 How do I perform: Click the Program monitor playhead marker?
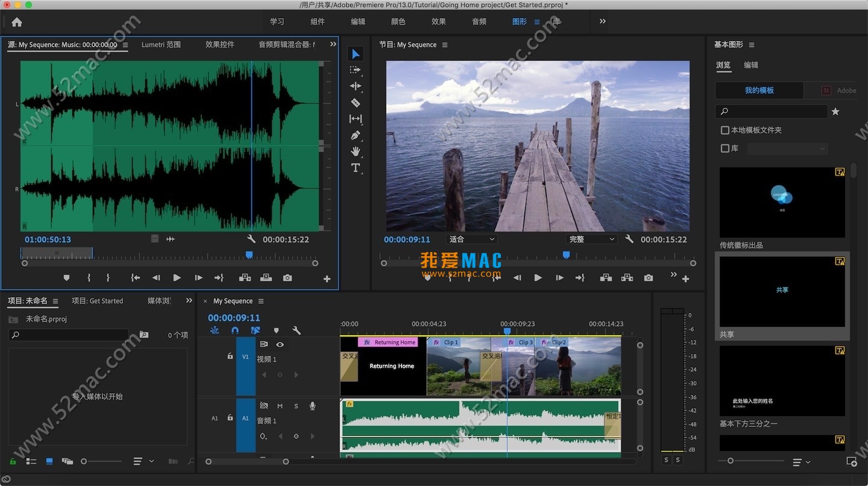click(566, 255)
